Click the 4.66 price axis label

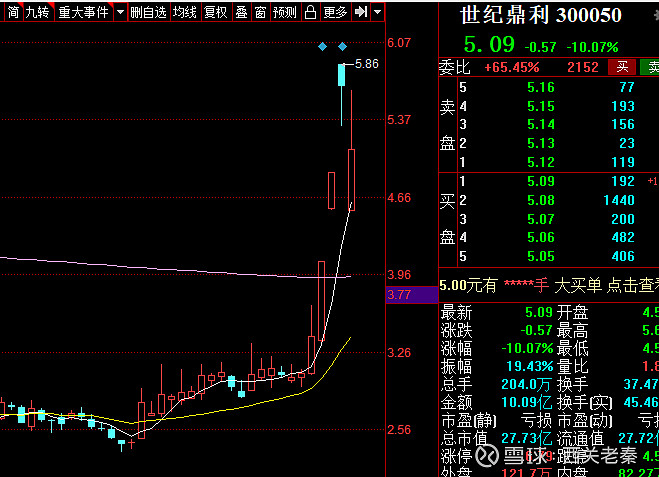pyautogui.click(x=399, y=198)
